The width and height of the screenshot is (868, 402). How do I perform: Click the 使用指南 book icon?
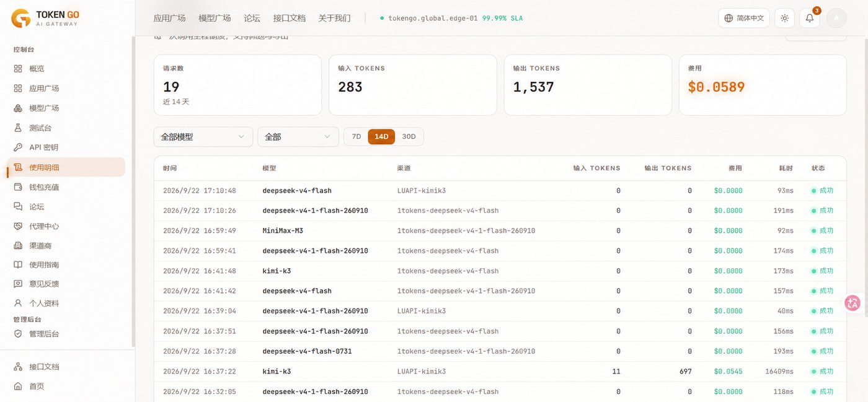18,264
